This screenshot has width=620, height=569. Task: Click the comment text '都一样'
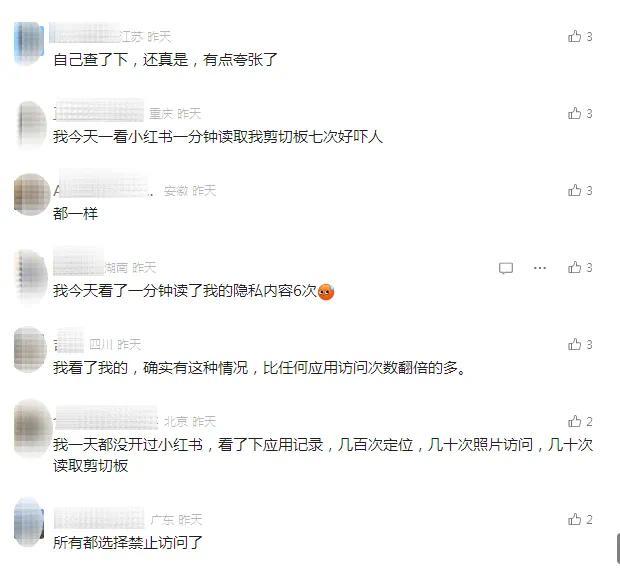click(x=75, y=214)
